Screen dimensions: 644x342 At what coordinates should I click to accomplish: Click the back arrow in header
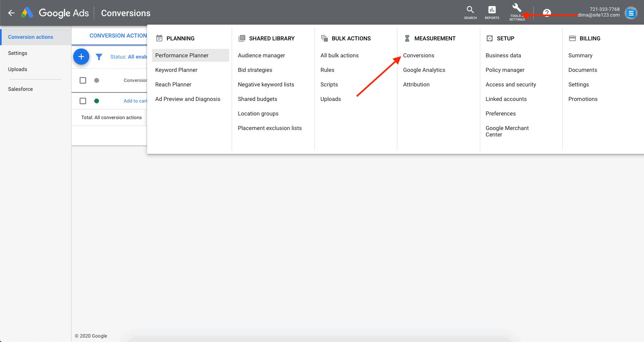(11, 13)
